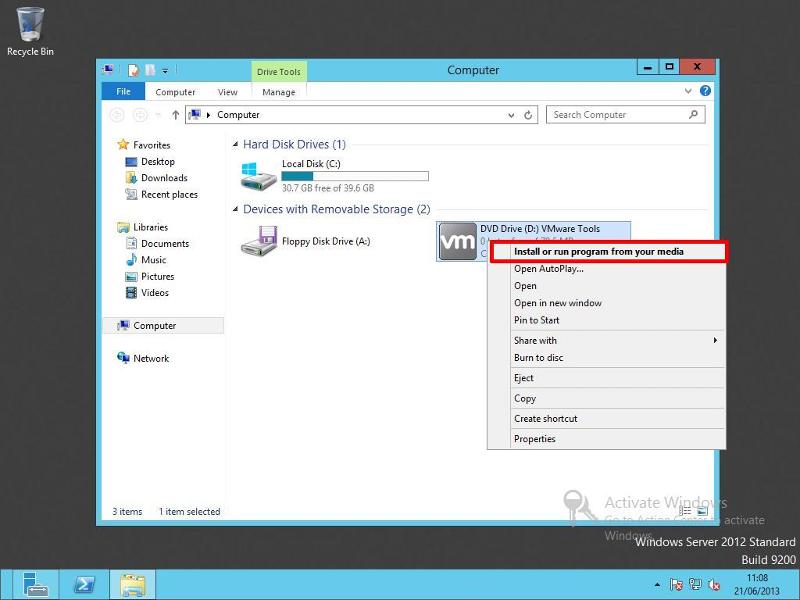Choose Copy from the context menu
This screenshot has height=600, width=800.
point(607,398)
